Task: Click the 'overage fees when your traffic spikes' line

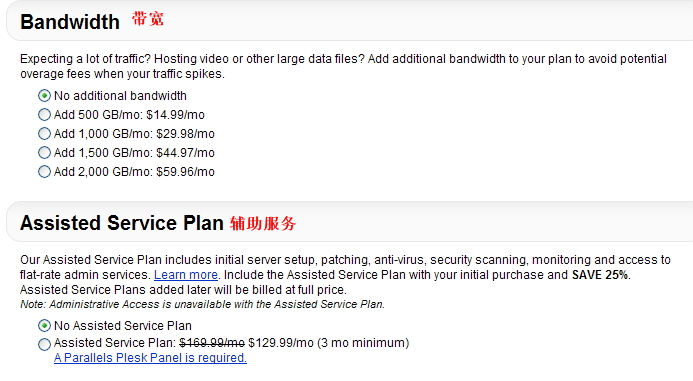Action: (122, 74)
